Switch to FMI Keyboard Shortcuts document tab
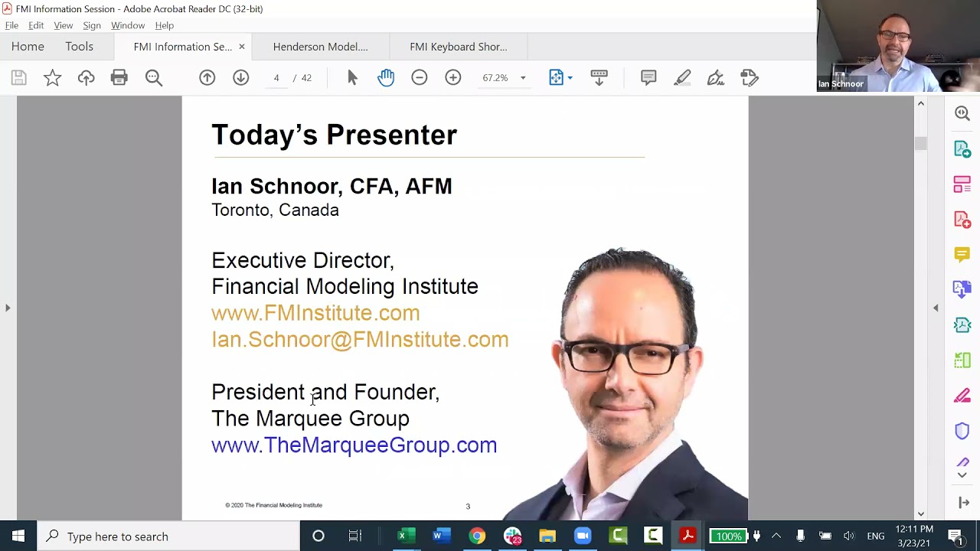 [458, 47]
